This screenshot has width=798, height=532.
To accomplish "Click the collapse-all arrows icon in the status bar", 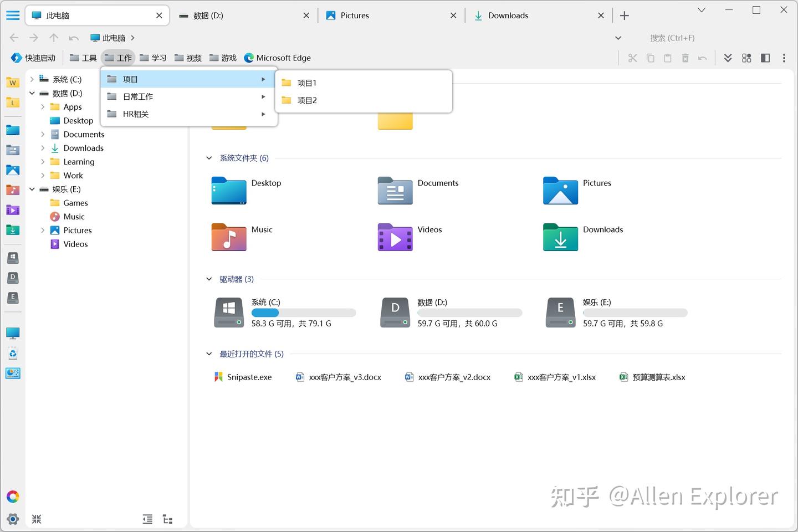I will click(x=147, y=519).
